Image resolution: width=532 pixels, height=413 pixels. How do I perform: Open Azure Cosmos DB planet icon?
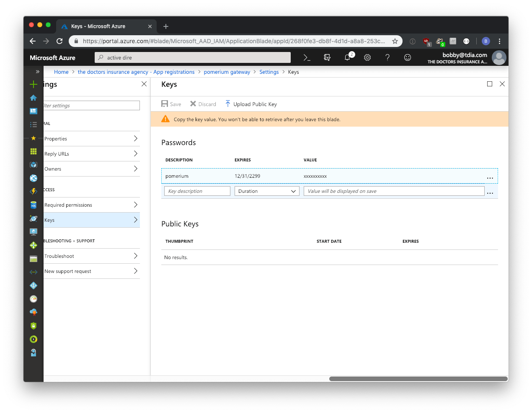[x=34, y=218]
